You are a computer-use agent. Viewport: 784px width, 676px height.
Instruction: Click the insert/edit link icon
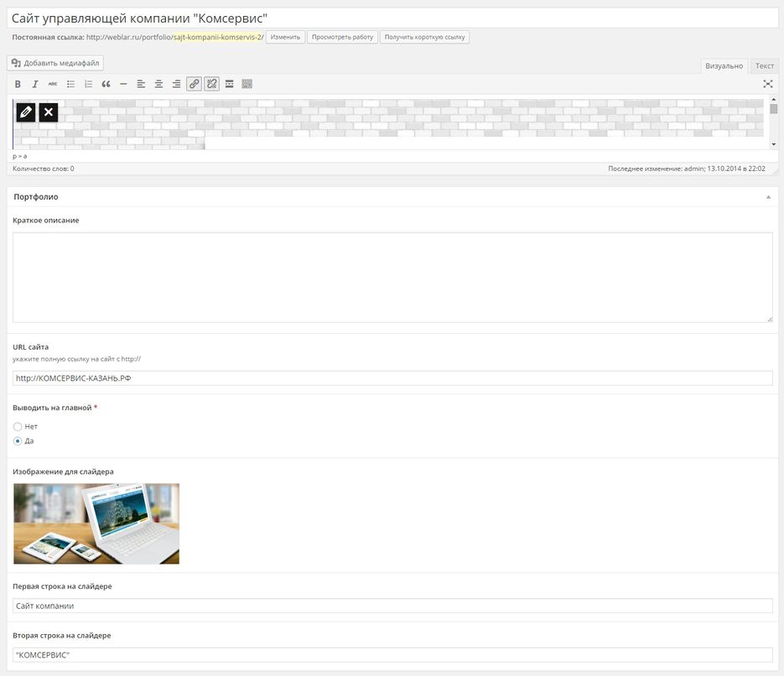[194, 84]
